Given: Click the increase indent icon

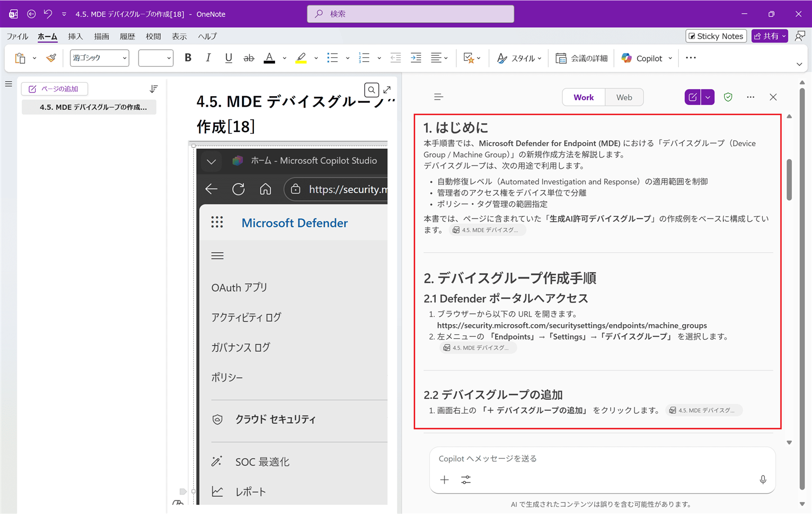Looking at the screenshot, I should pyautogui.click(x=416, y=58).
